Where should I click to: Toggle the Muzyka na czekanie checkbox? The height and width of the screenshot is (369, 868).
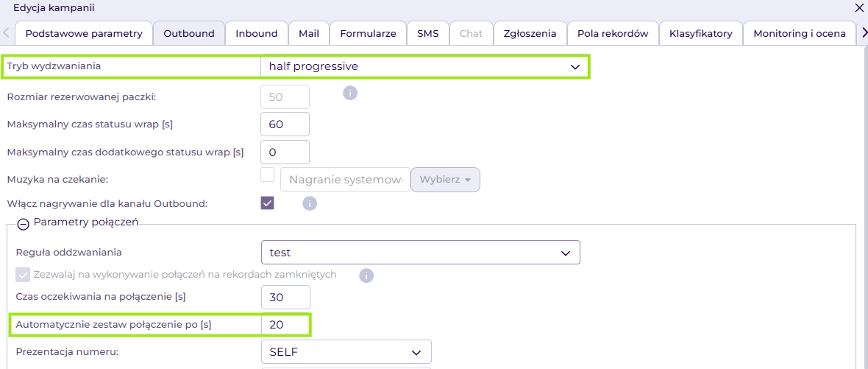coord(268,175)
